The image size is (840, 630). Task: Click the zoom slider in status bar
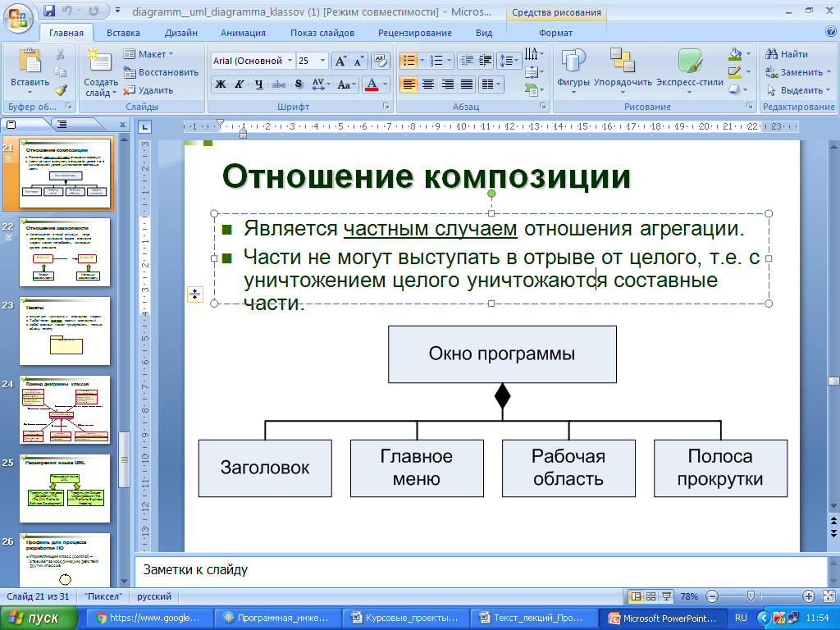pos(751,596)
